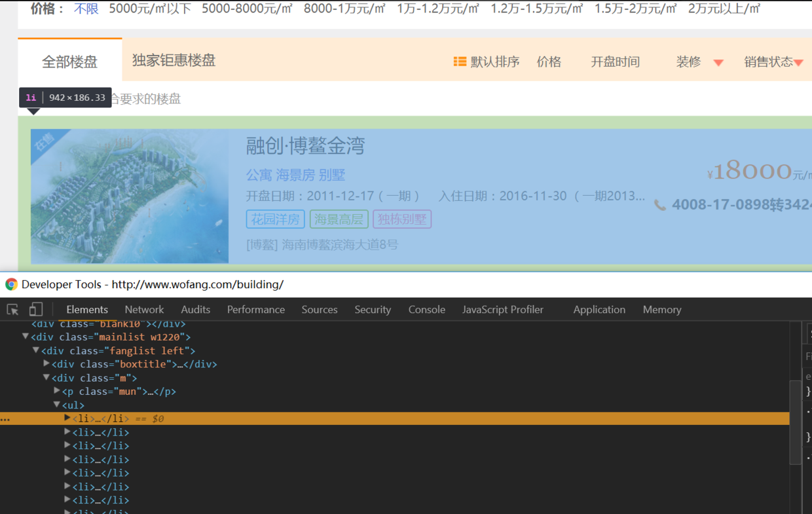Filter by 1.5万-2万元/㎡
This screenshot has height=514, width=812.
pos(636,9)
